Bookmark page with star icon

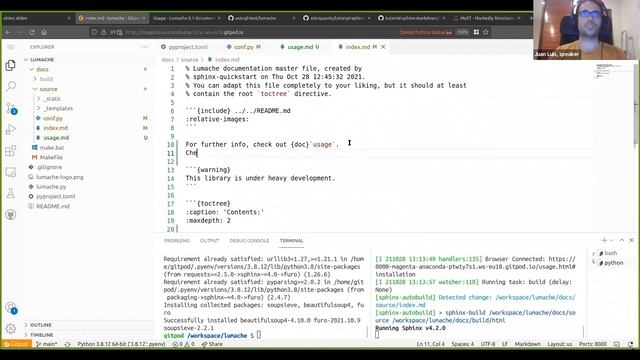[486, 32]
